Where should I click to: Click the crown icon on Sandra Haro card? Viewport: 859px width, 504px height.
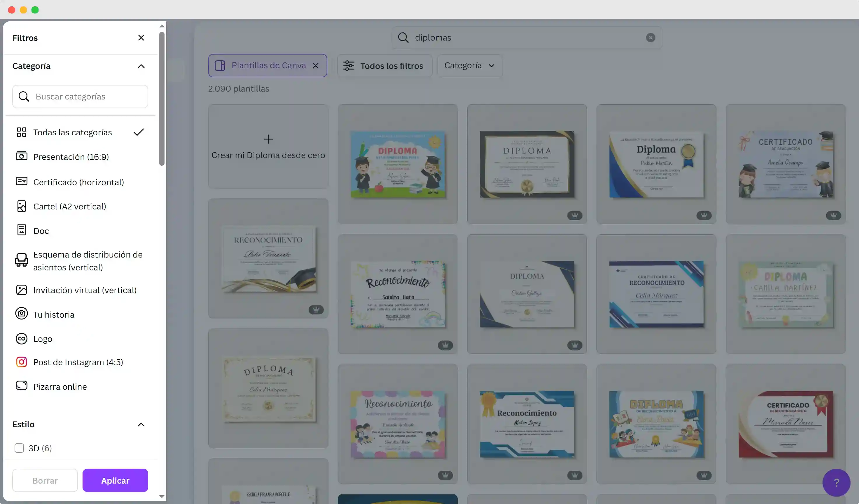(x=445, y=345)
